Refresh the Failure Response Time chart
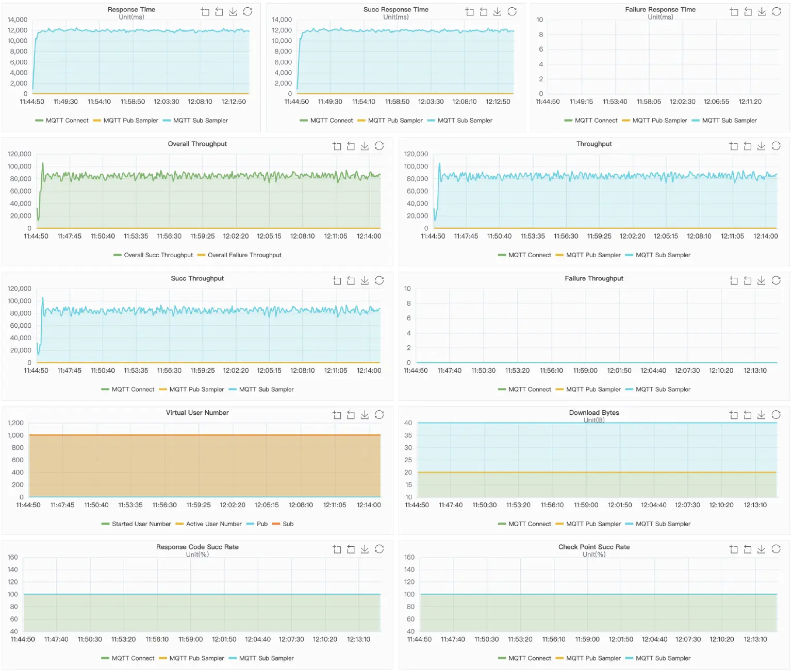 776,11
